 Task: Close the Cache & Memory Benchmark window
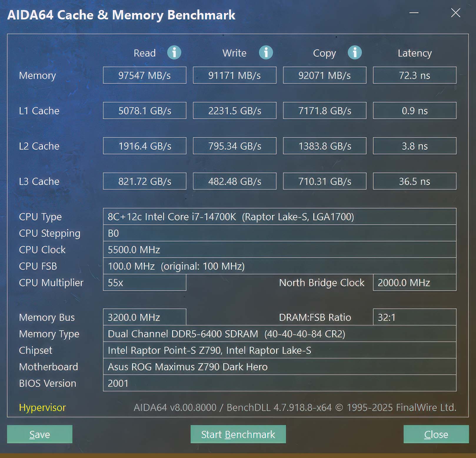click(x=436, y=434)
